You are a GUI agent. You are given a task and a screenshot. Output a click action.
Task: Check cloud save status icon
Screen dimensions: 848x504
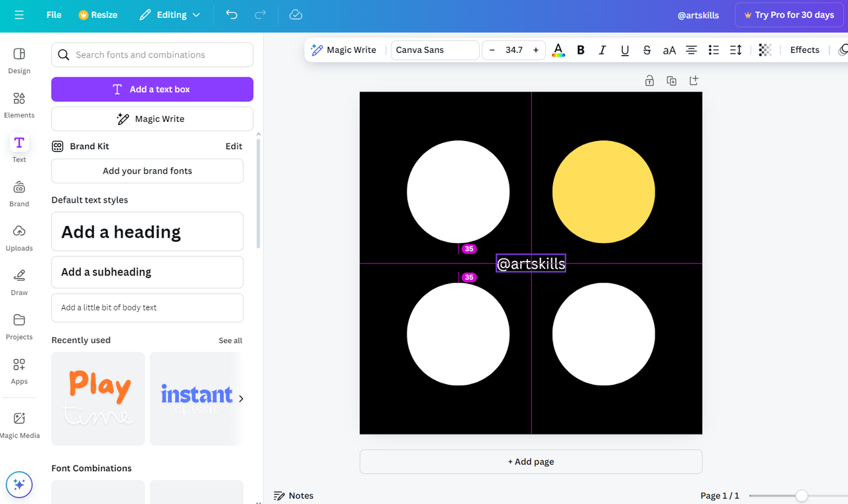(296, 15)
